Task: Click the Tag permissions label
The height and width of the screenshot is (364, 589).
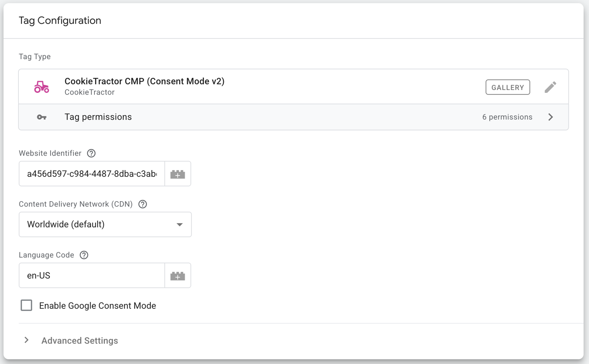Action: point(98,117)
